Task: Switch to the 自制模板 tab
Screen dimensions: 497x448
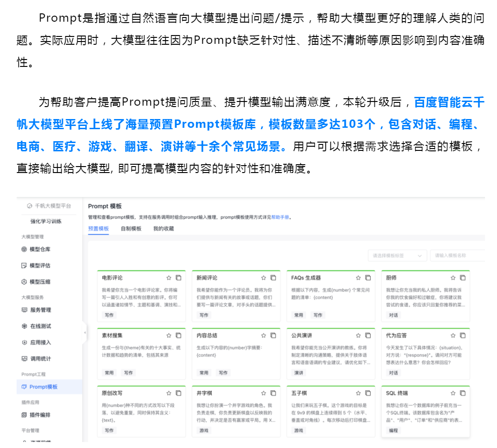Action: 131,228
